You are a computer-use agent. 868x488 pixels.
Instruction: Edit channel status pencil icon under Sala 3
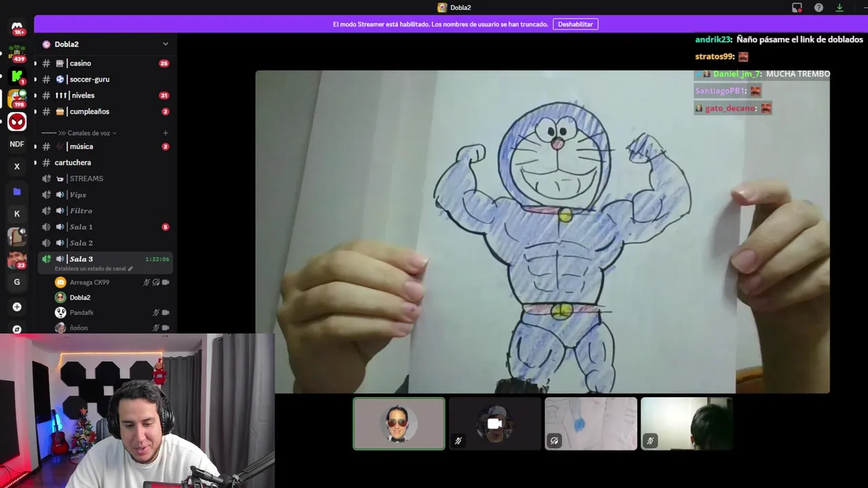tap(130, 269)
